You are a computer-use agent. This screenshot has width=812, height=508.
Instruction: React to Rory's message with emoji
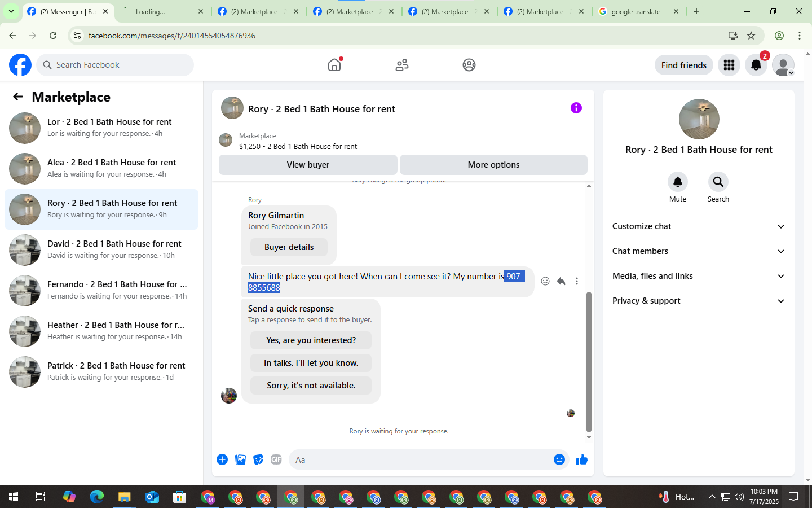[x=545, y=281]
